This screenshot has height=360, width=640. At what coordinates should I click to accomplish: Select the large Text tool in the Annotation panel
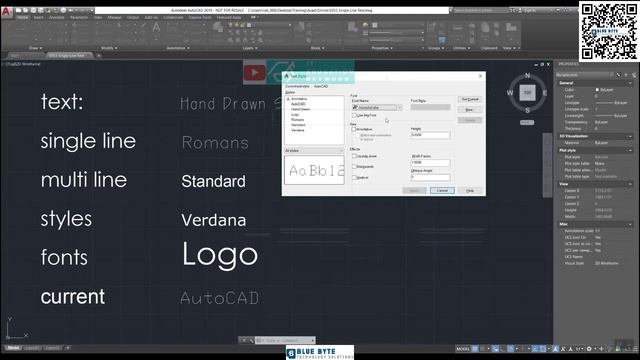tap(156, 28)
